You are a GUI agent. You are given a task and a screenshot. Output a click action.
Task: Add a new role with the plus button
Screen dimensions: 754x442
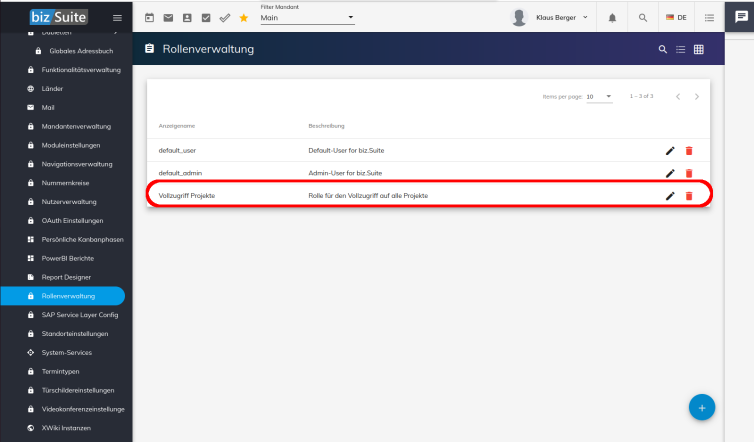point(702,407)
